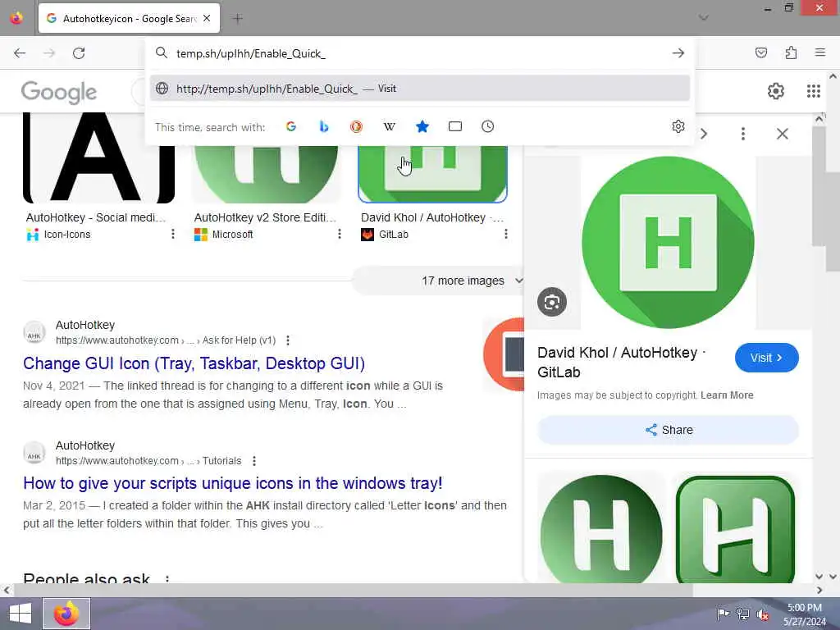Close the Autohotkeyicon tab
Image resolution: width=840 pixels, height=630 pixels.
(207, 18)
